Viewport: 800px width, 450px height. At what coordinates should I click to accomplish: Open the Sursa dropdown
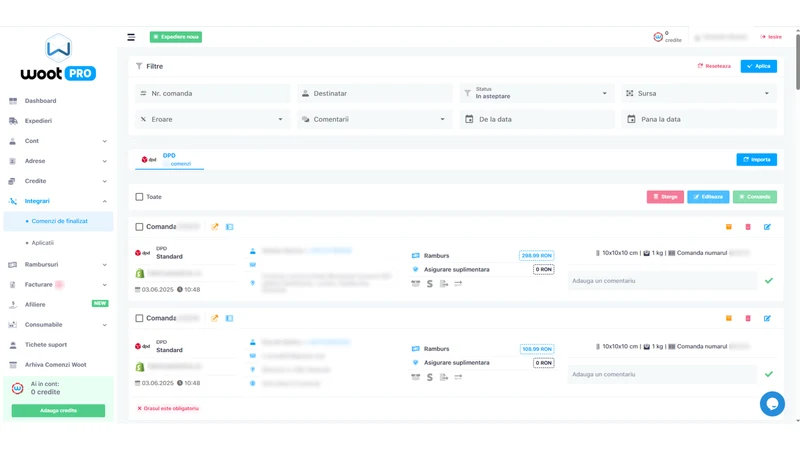tap(699, 93)
